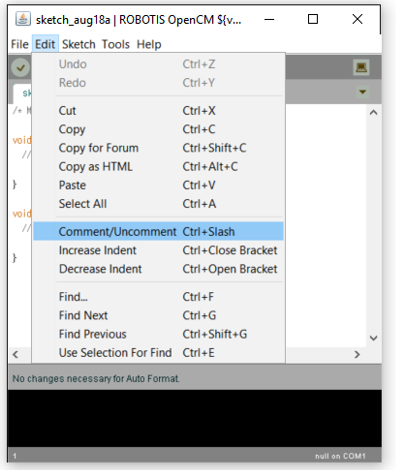Click the Java application icon in title bar
The image size is (396, 470).
coord(23,19)
